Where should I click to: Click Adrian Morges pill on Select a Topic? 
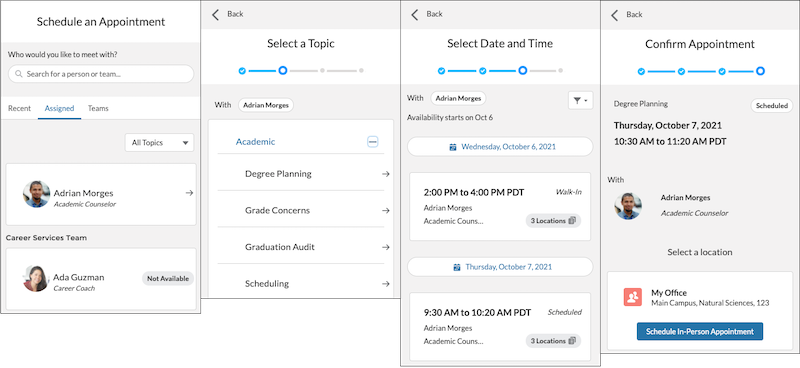266,105
